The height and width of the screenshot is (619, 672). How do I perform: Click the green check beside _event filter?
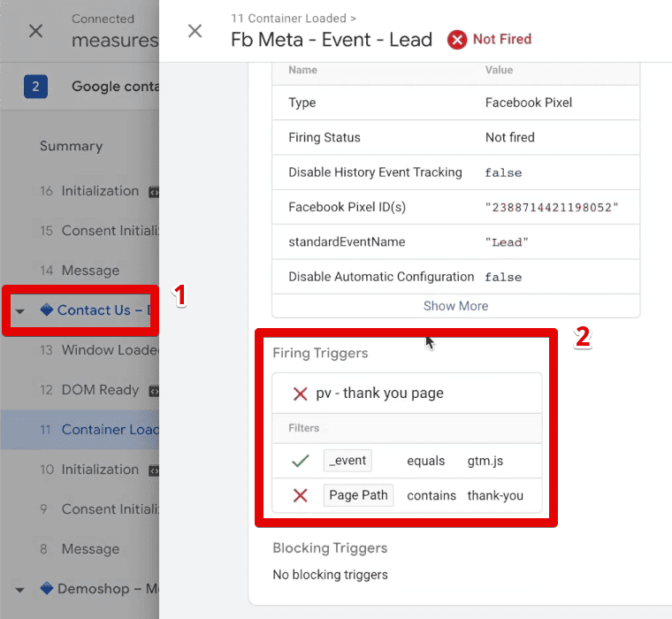(300, 461)
